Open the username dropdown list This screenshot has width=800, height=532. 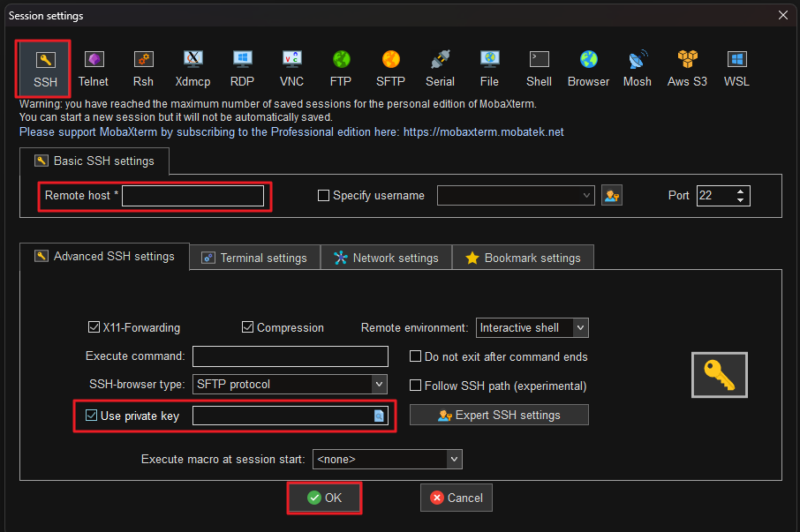point(586,196)
